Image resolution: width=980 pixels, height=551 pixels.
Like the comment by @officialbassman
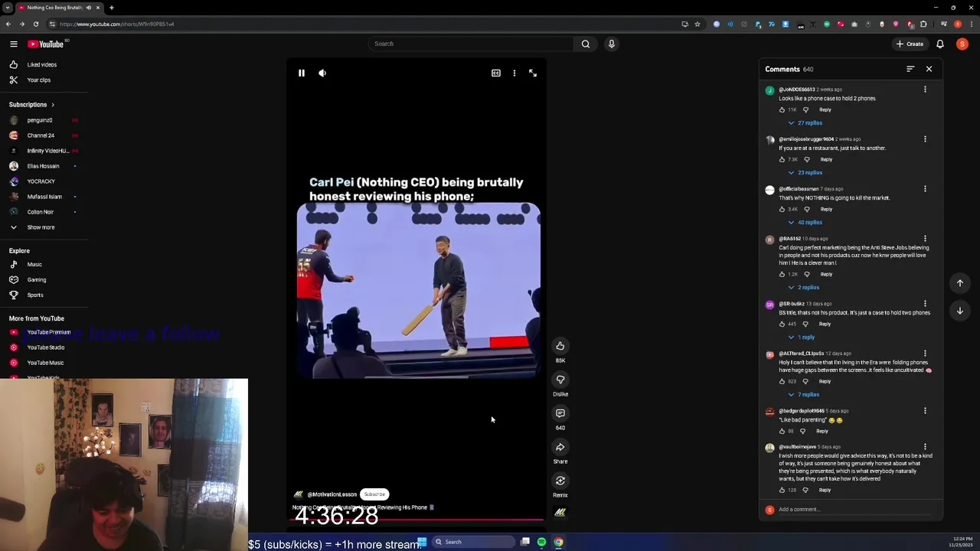point(782,210)
